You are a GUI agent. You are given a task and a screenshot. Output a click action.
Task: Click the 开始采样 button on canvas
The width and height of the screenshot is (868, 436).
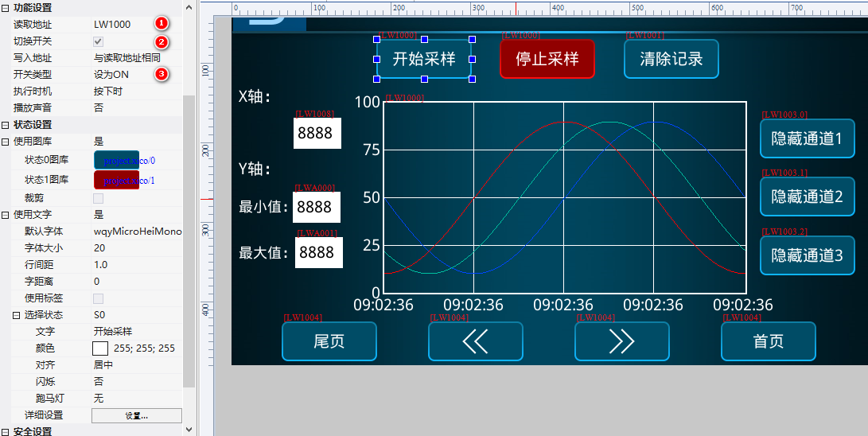(423, 59)
